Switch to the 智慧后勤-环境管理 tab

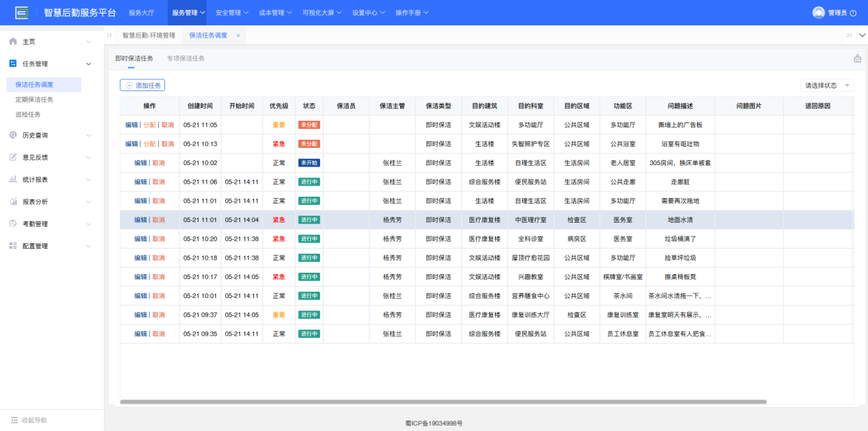tap(149, 35)
